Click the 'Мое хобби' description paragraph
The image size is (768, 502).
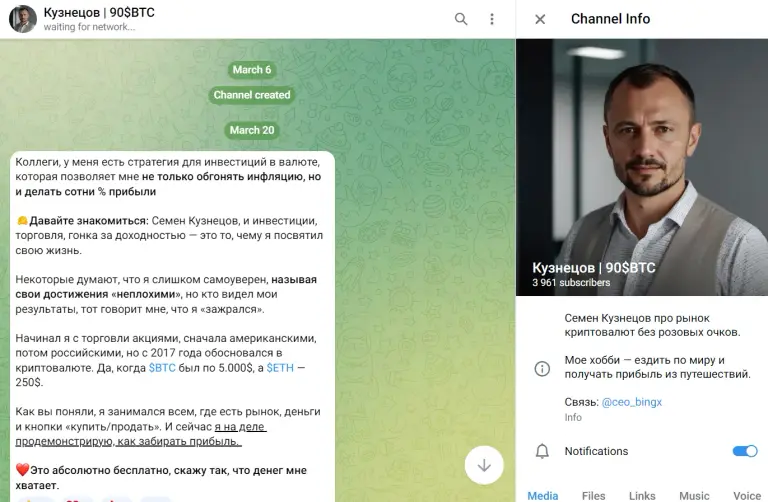tap(657, 367)
